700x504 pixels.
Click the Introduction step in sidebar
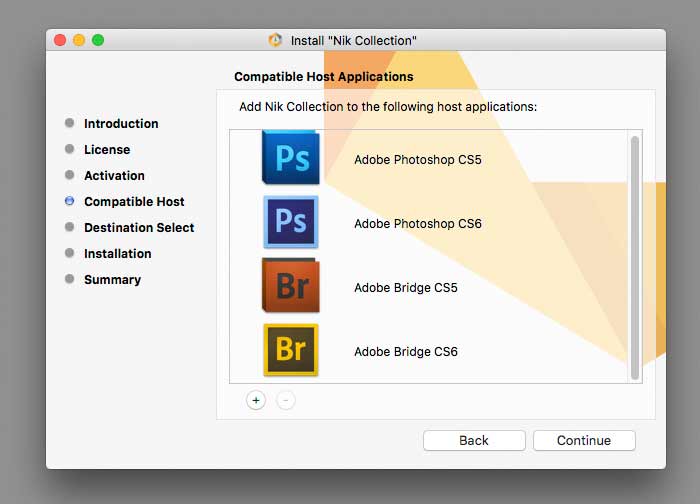(121, 124)
